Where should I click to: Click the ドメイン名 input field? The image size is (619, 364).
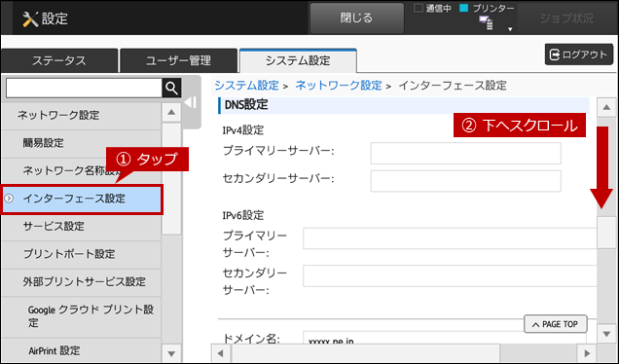tap(445, 338)
